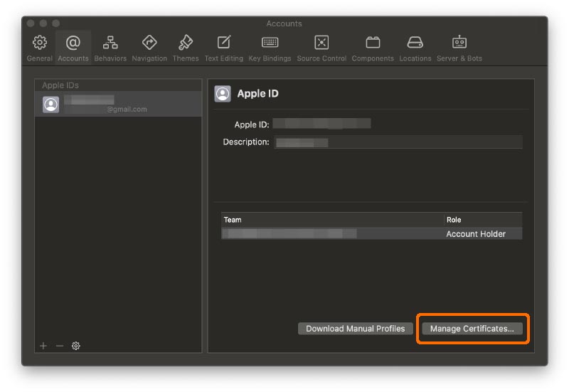Open account actions gear menu
569x392 pixels.
pos(75,346)
